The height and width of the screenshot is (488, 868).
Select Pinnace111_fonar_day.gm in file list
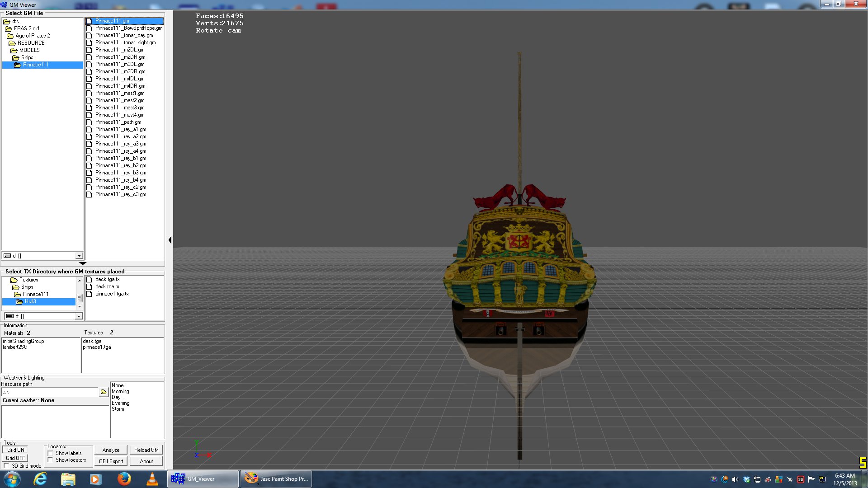pyautogui.click(x=124, y=35)
